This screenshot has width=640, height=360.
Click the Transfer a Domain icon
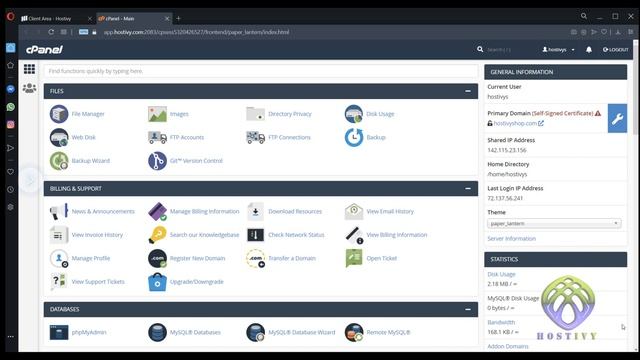(x=256, y=258)
